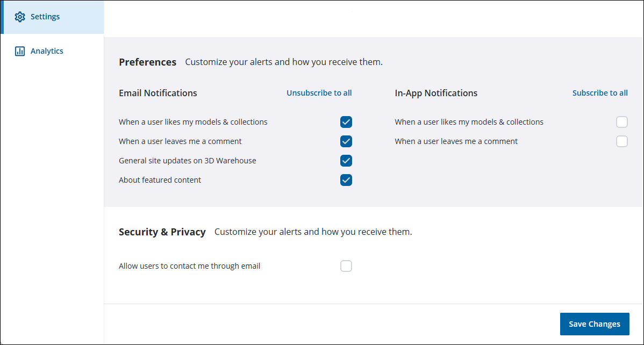Viewport: 644px width, 345px height.
Task: Click the In-App Notifications heading
Action: coord(436,93)
